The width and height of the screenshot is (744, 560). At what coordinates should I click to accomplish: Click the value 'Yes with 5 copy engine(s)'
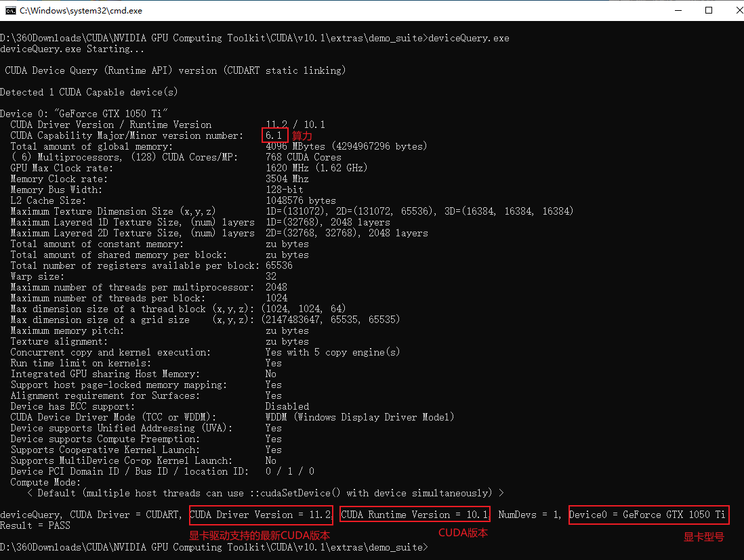(333, 352)
